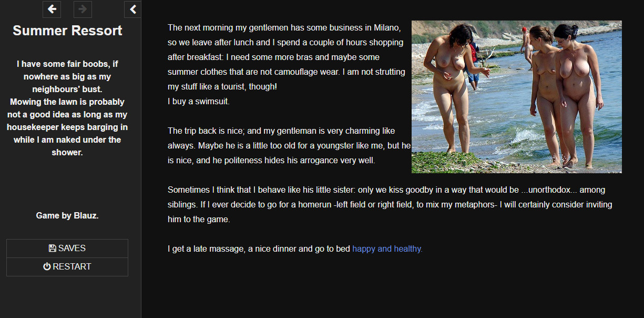The image size is (644, 318).
Task: Click the word '...unorthodox...' in the story
Action: point(549,190)
